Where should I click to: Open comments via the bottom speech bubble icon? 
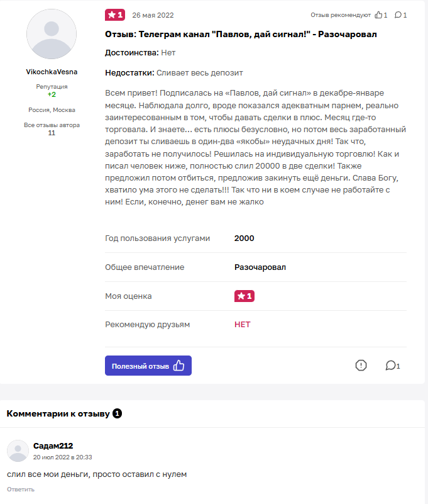391,366
